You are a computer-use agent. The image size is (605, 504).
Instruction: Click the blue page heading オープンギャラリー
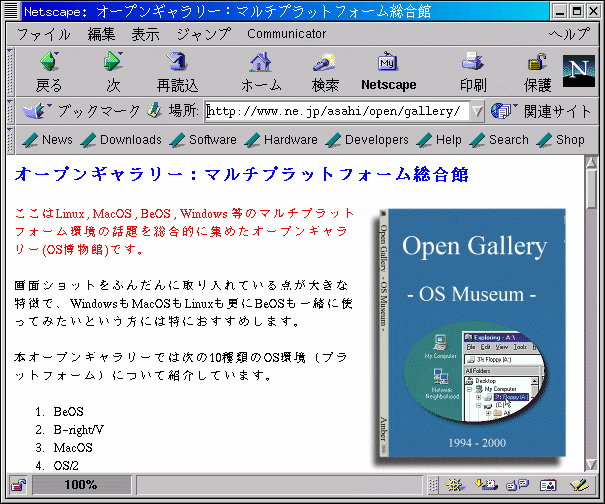click(242, 174)
